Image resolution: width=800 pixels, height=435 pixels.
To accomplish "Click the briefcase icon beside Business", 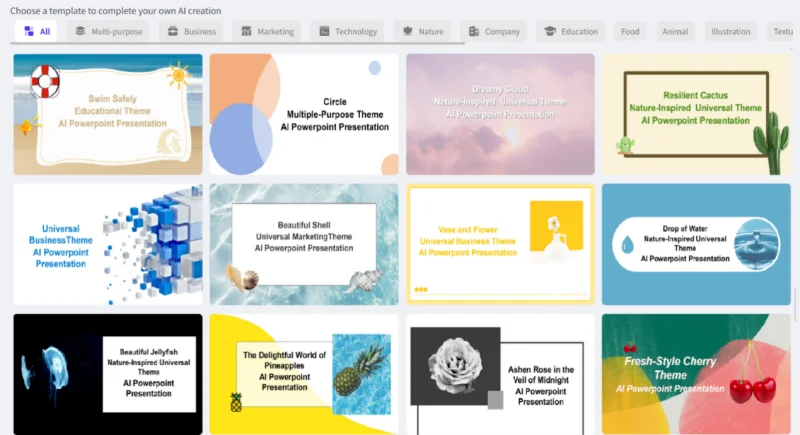I will pos(173,31).
